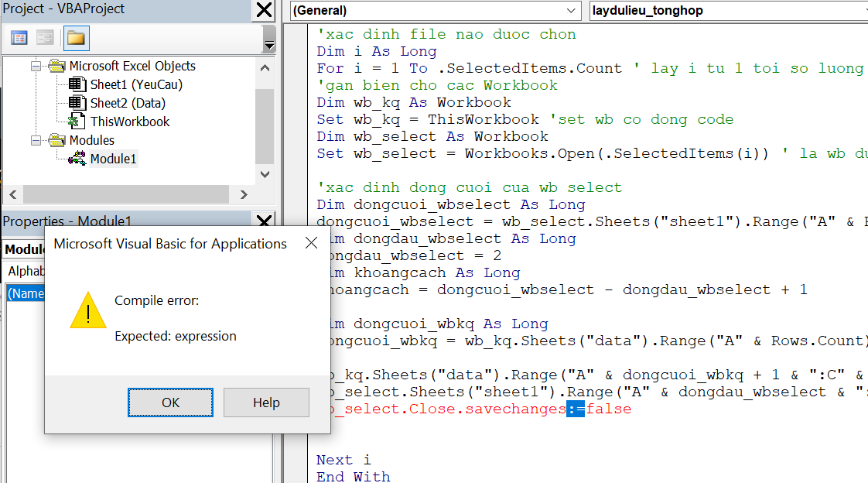Click 'false' in the red error line
The width and height of the screenshot is (868, 483).
point(608,409)
